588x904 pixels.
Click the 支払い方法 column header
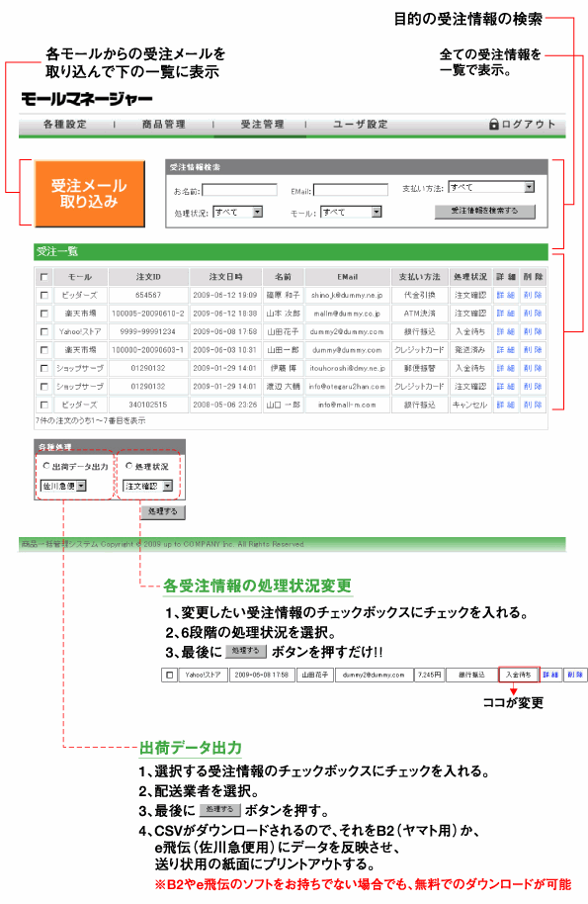(x=419, y=277)
